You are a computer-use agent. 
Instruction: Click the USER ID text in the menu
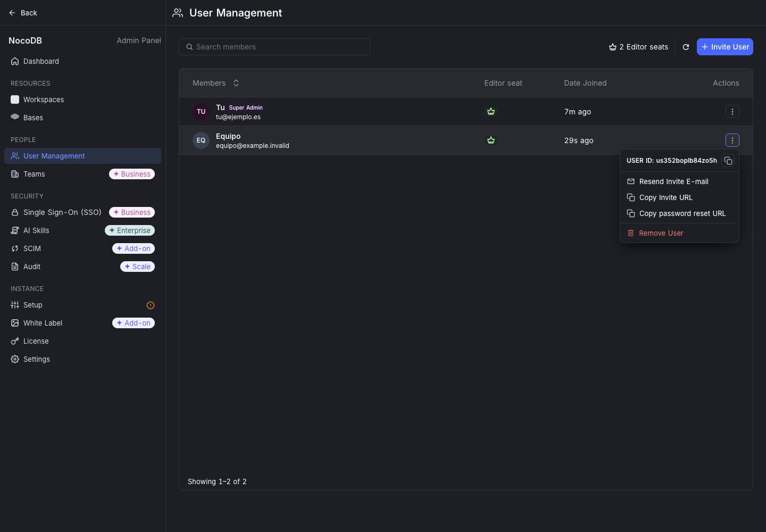(x=672, y=161)
